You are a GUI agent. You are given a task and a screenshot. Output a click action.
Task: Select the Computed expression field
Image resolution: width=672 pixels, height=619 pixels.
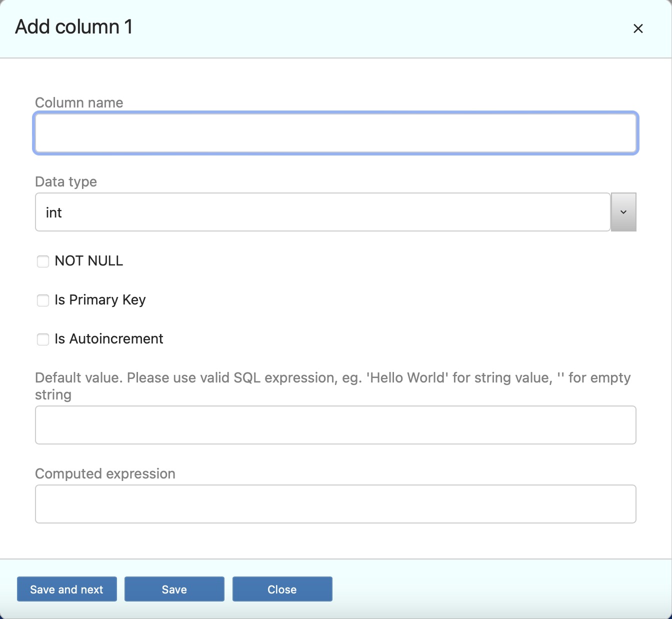click(335, 504)
